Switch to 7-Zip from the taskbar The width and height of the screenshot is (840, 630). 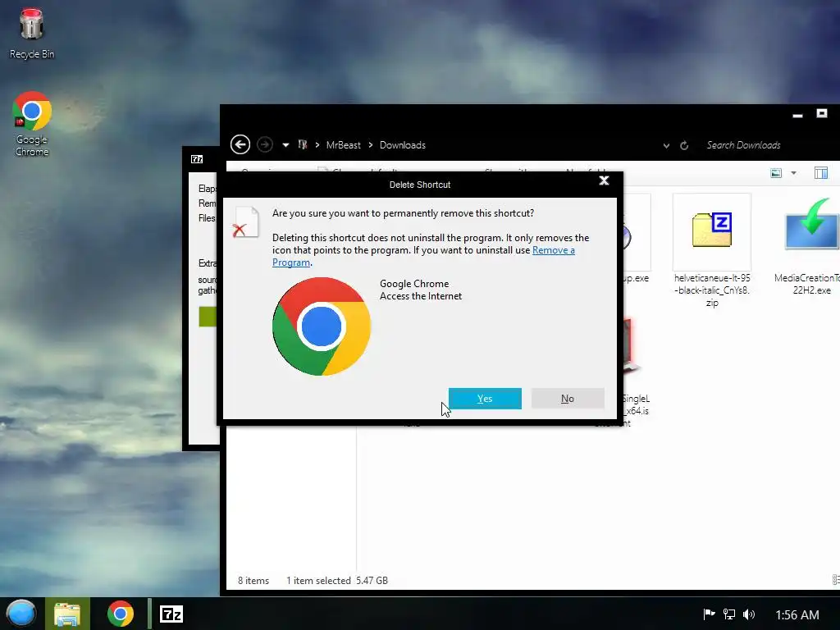pos(171,614)
